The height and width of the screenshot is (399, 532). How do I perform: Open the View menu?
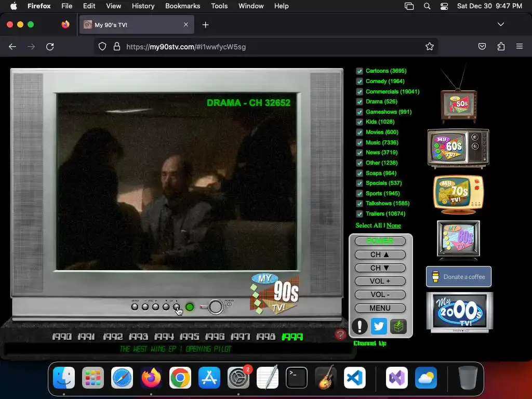click(x=113, y=6)
